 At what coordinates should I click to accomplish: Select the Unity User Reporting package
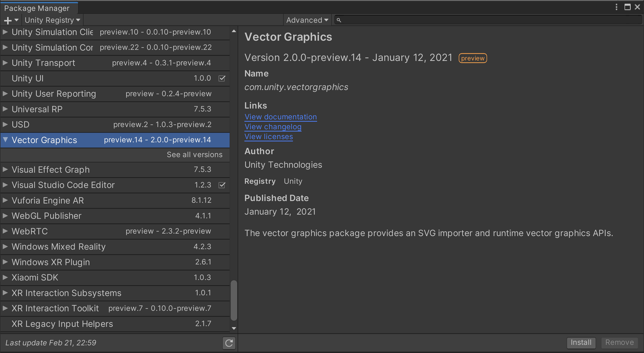[115, 93]
